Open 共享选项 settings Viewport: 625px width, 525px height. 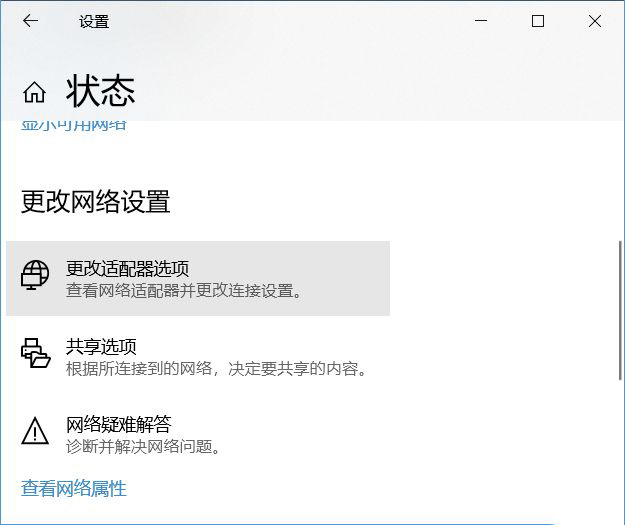coord(100,346)
